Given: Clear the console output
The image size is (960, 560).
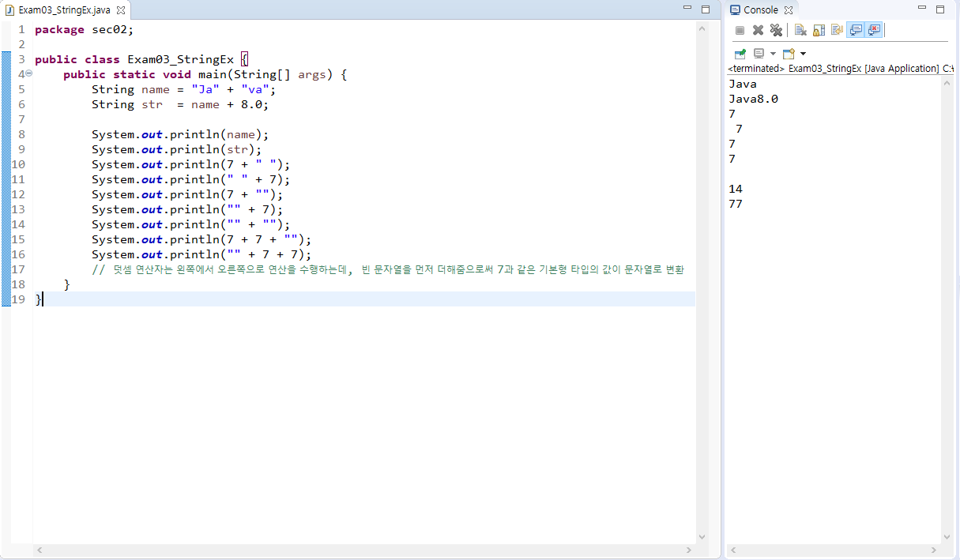Looking at the screenshot, I should tap(800, 30).
